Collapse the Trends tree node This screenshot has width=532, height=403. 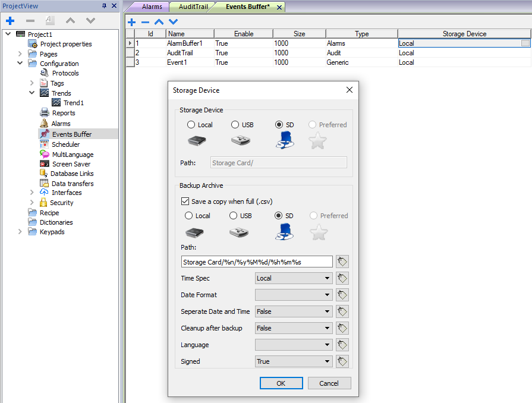[x=32, y=93]
